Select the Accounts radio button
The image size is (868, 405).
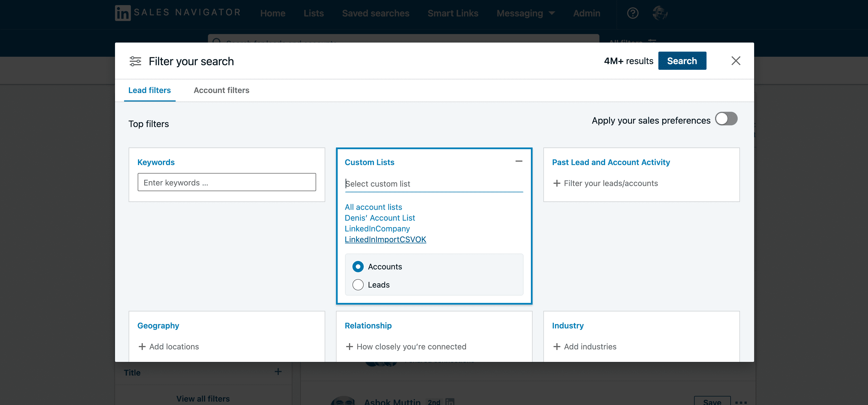pos(358,266)
